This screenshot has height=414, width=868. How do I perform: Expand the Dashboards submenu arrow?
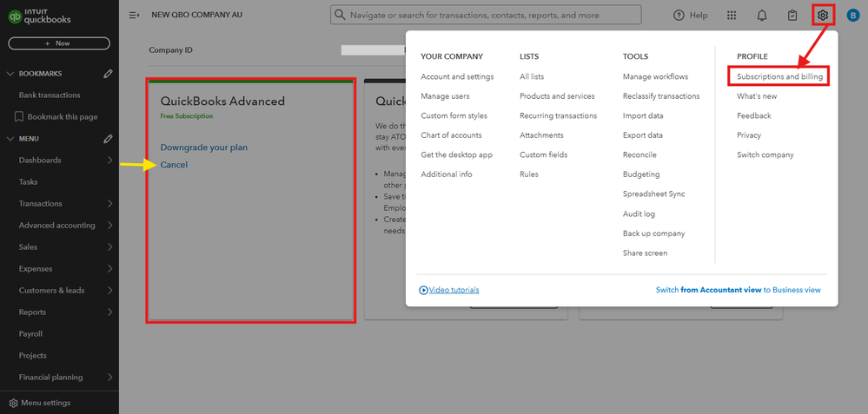tap(109, 161)
